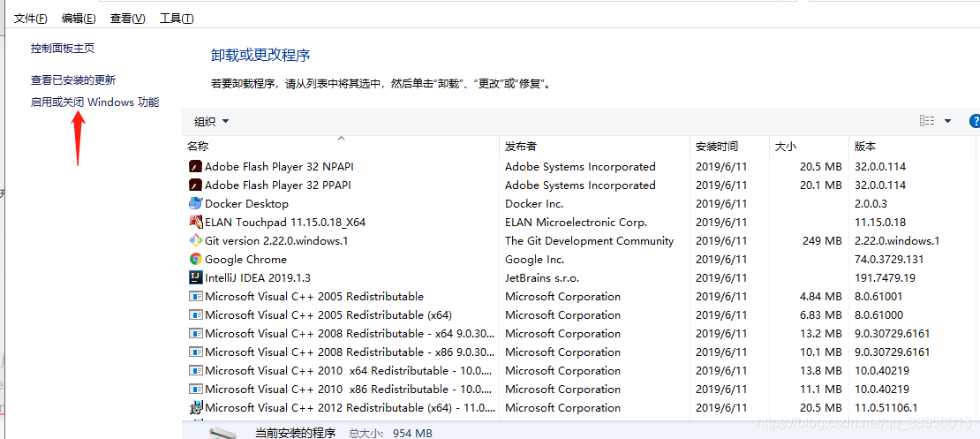This screenshot has width=980, height=439.
Task: Go to 控制面板主页 link
Action: point(63,49)
